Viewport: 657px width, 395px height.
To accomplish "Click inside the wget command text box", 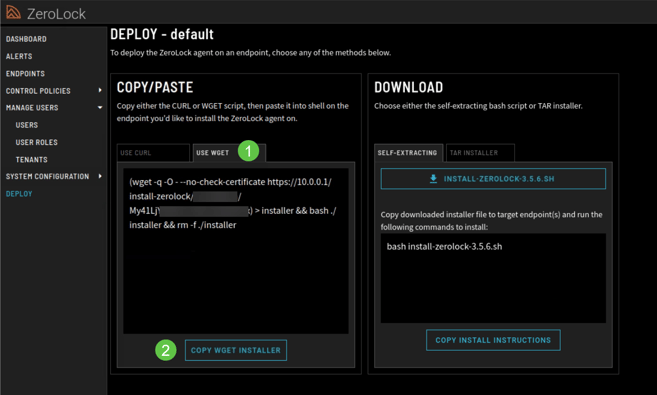I will [236, 251].
